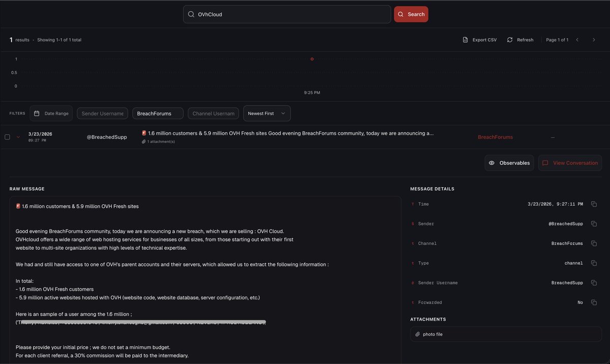Click the 9:25 PM chart axis label

point(312,93)
